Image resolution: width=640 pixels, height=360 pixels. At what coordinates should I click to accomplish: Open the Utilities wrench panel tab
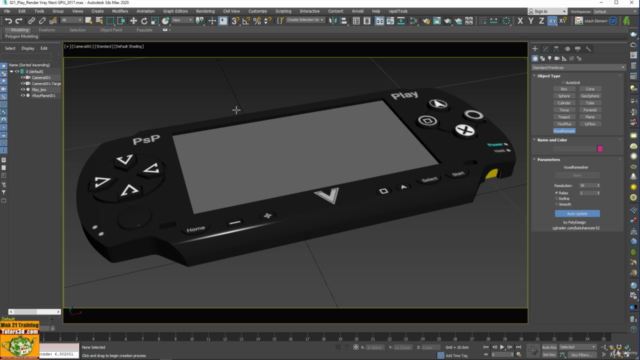click(588, 49)
